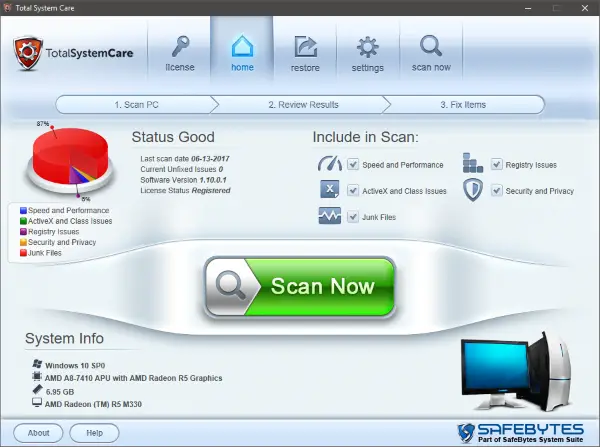Click the AMD A8-7410 APU text
The image size is (600, 447).
(134, 378)
